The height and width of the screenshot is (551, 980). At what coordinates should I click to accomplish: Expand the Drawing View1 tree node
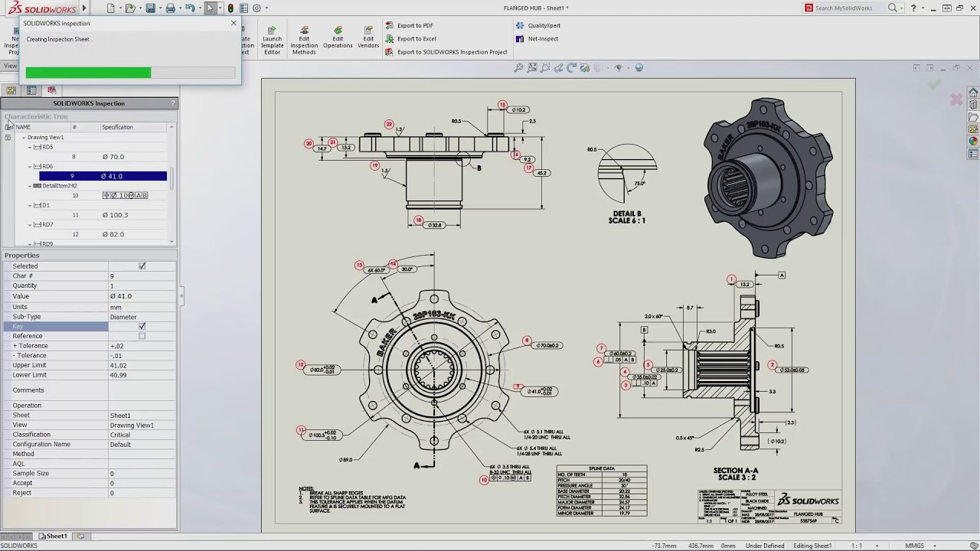point(24,137)
